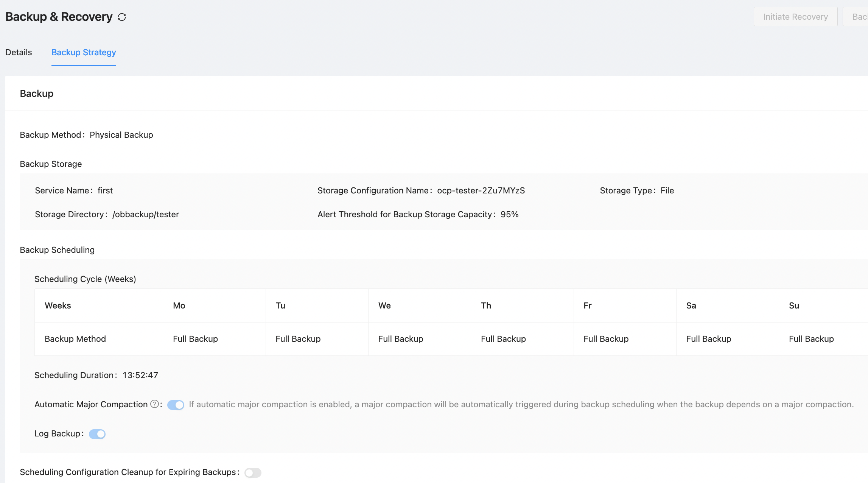This screenshot has height=483, width=868.
Task: Click the Mo column header in the scheduling table
Action: point(179,305)
